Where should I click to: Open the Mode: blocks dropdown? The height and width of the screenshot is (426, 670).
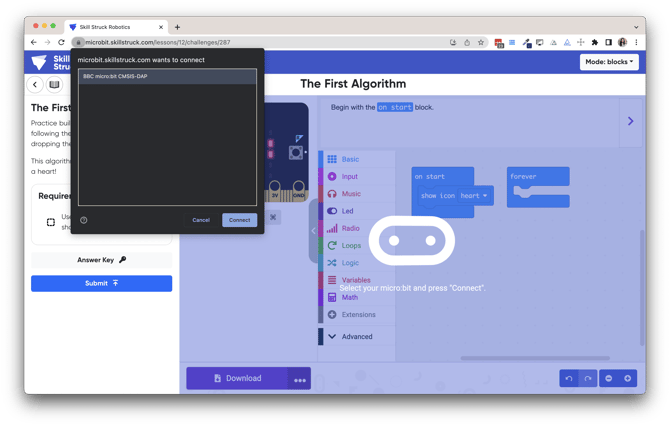click(x=608, y=62)
